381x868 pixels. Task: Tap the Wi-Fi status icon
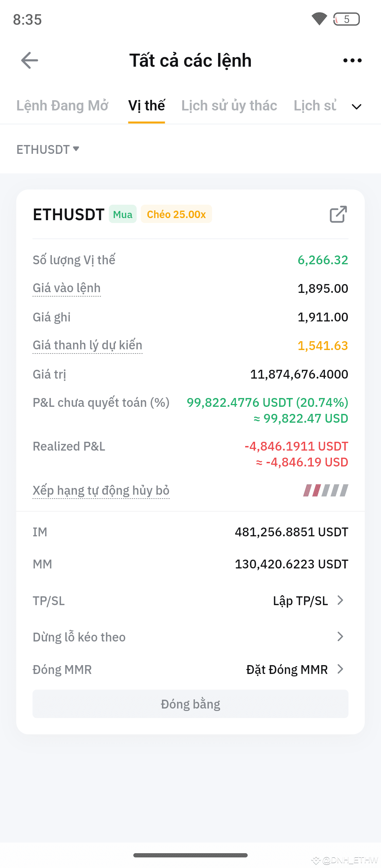(319, 19)
